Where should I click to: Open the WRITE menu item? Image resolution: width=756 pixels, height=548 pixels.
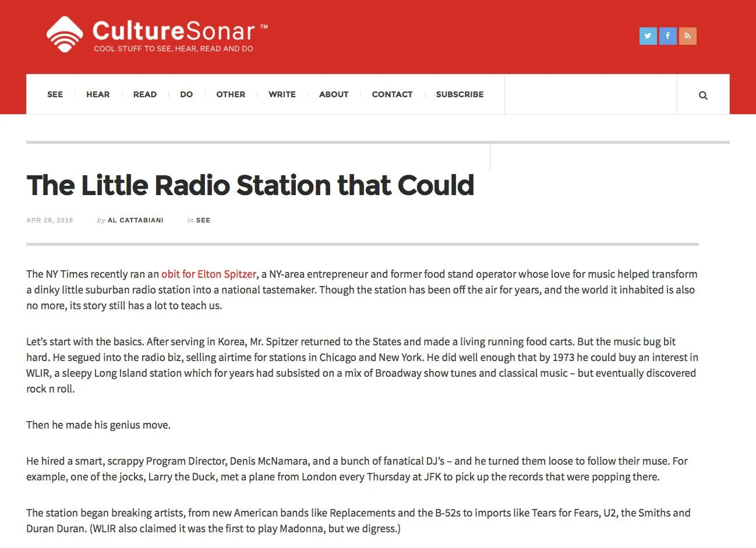[282, 94]
